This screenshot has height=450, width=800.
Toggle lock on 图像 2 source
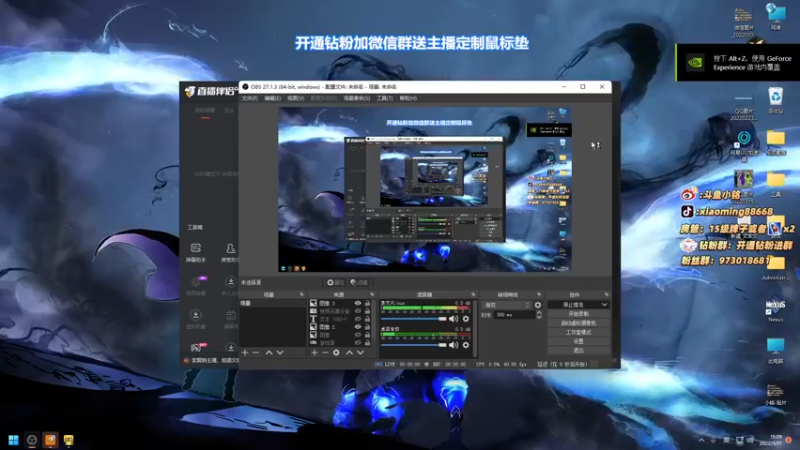pyautogui.click(x=367, y=327)
